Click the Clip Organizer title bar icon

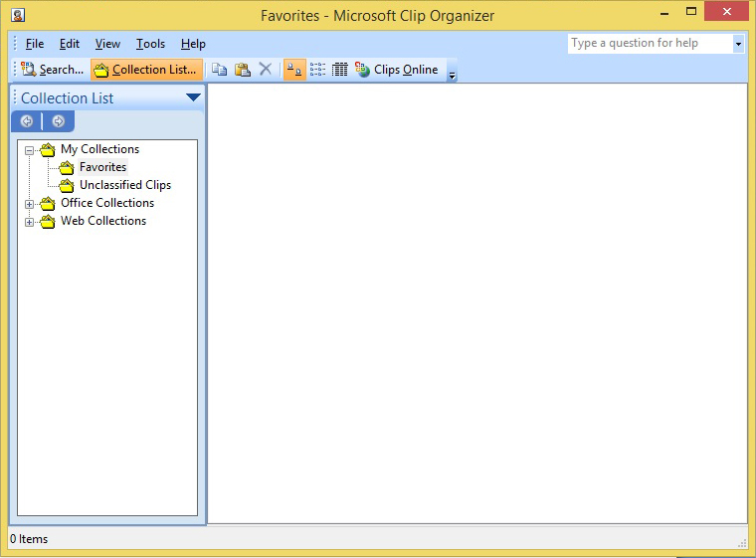18,15
